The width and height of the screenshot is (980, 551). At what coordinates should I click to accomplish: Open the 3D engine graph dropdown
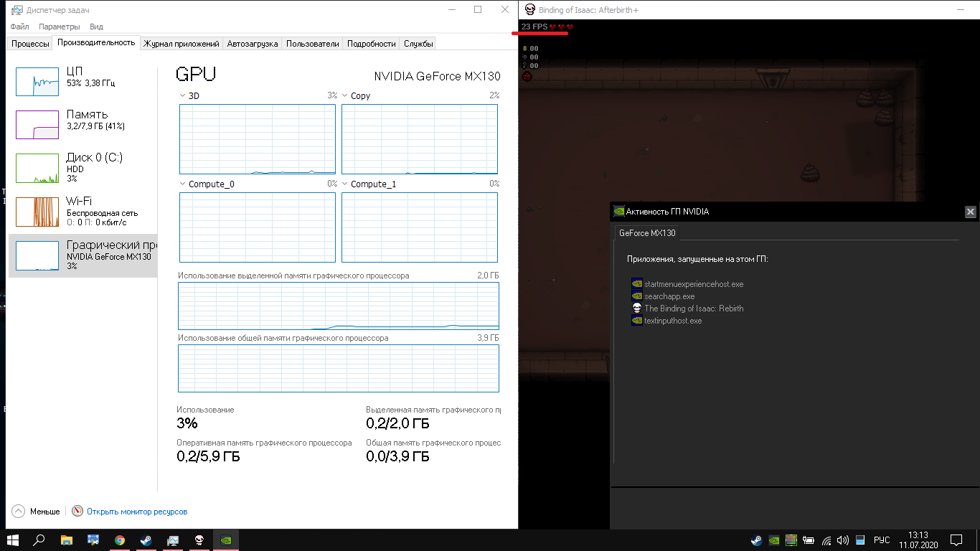(x=183, y=95)
